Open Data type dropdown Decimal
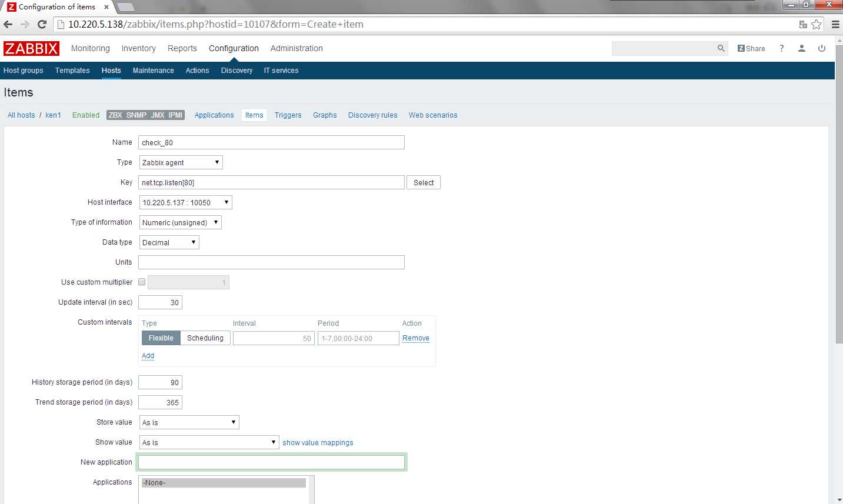843x504 pixels. (169, 242)
